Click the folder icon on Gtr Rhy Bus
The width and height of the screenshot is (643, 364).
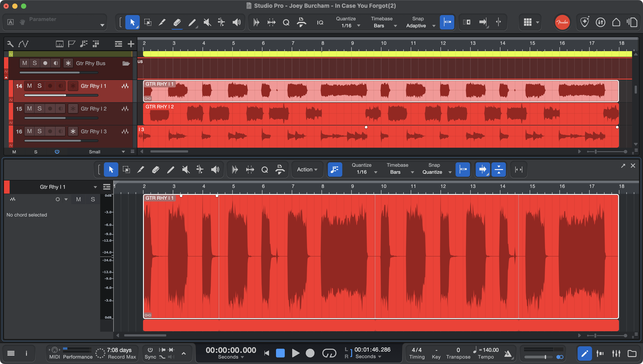click(126, 63)
